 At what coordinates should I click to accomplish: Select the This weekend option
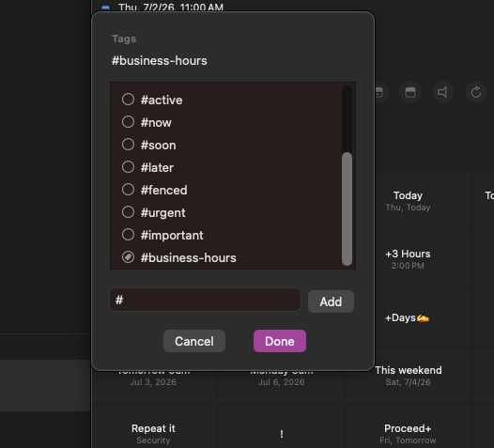(408, 376)
